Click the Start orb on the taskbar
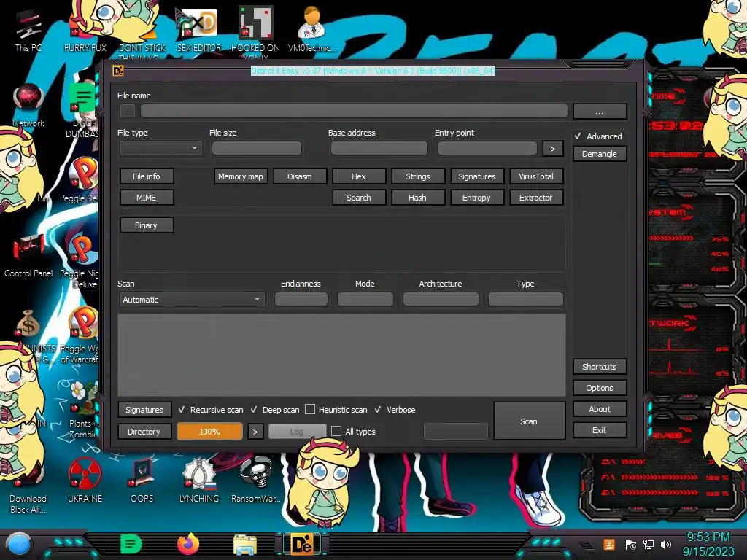Screen dimensions: 747x560 click(18, 545)
